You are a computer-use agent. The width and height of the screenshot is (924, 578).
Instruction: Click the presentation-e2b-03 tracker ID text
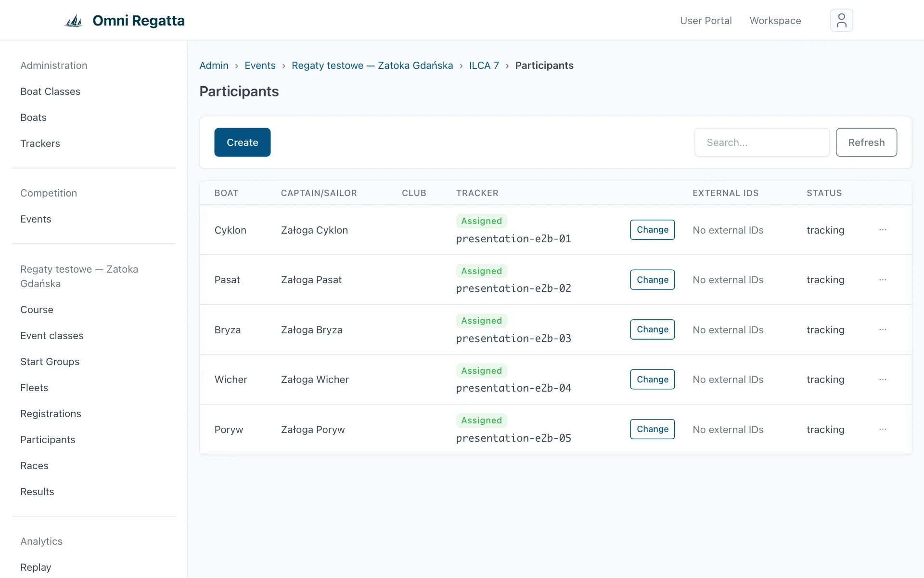513,339
